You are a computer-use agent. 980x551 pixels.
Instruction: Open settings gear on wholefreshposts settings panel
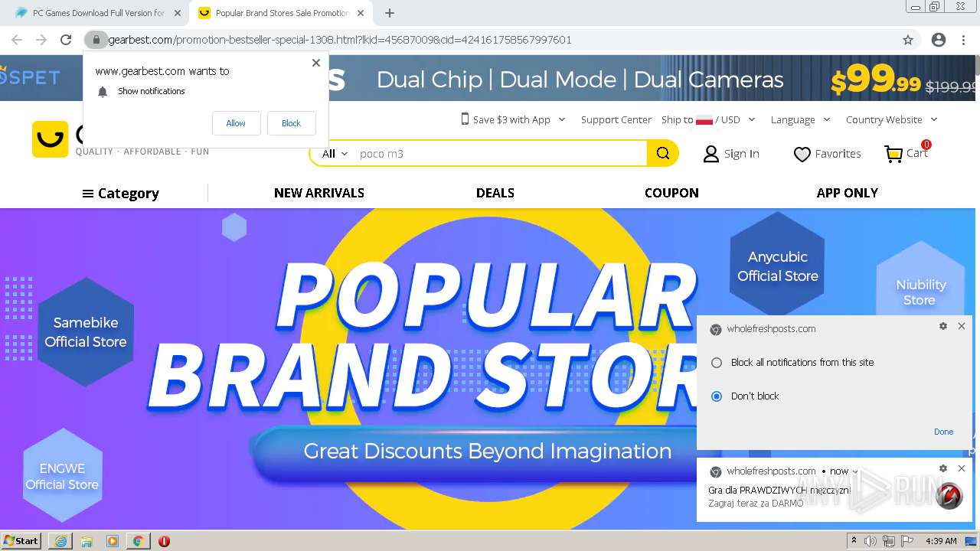point(943,326)
